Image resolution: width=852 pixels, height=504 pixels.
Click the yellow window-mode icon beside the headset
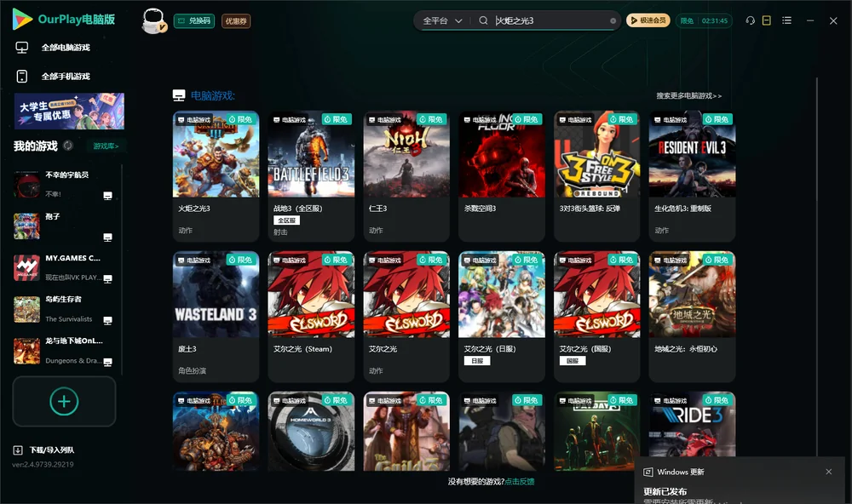(x=767, y=20)
